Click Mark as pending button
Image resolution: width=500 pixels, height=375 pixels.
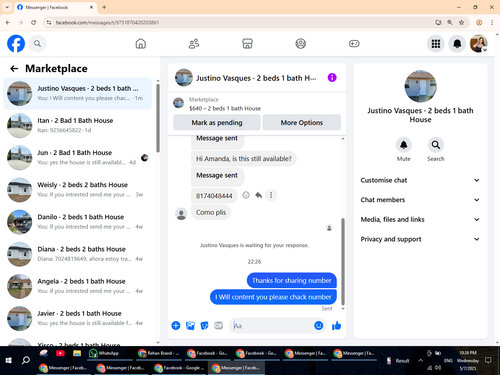217,122
